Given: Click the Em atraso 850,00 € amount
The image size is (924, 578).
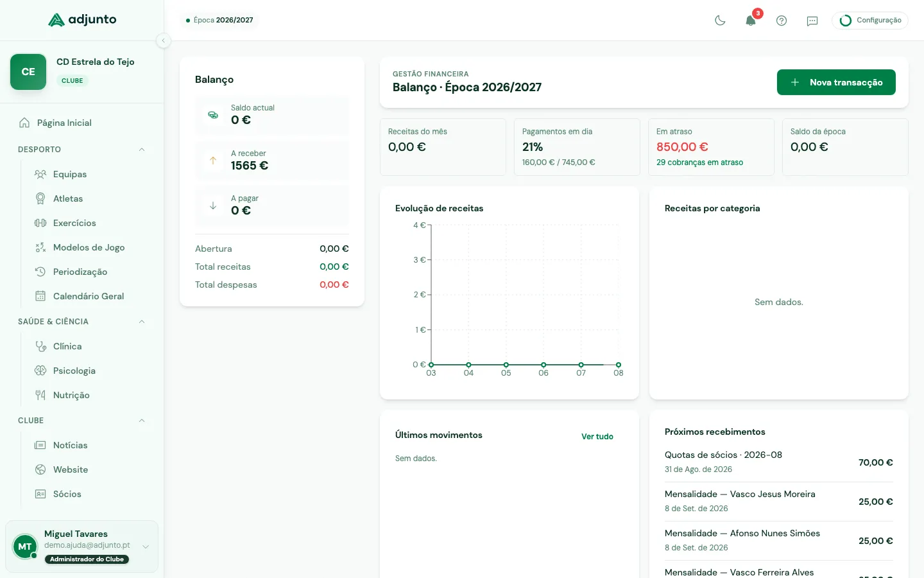Looking at the screenshot, I should click(x=682, y=147).
